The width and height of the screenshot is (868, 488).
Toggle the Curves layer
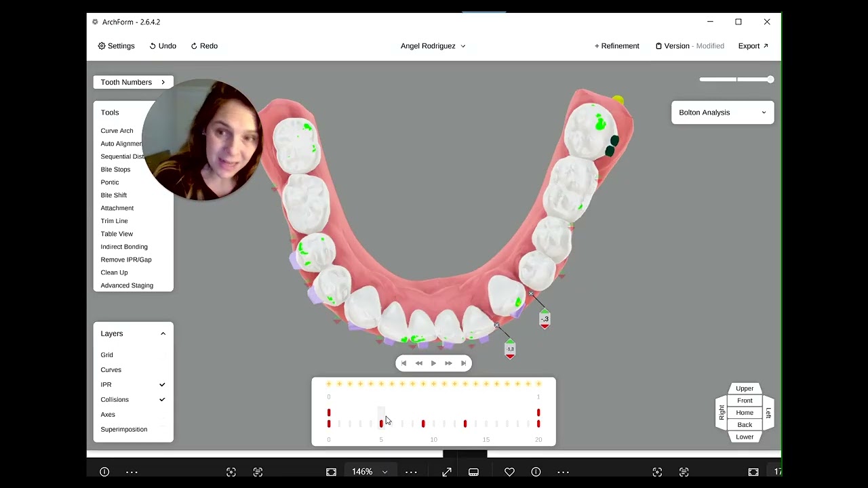[x=133, y=370]
